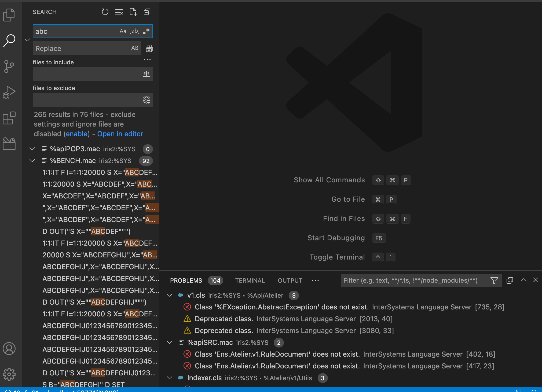Collapse the %apiPOP3.mac search results
The height and width of the screenshot is (392, 542).
(32, 149)
